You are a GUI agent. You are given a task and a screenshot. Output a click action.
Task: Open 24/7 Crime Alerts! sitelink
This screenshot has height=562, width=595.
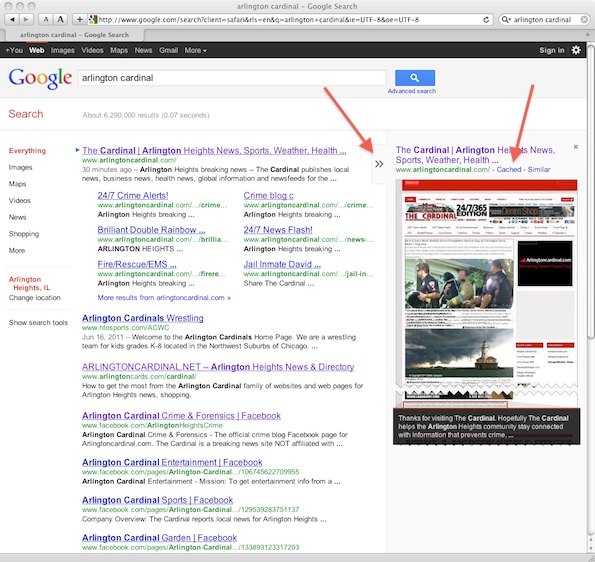point(133,195)
